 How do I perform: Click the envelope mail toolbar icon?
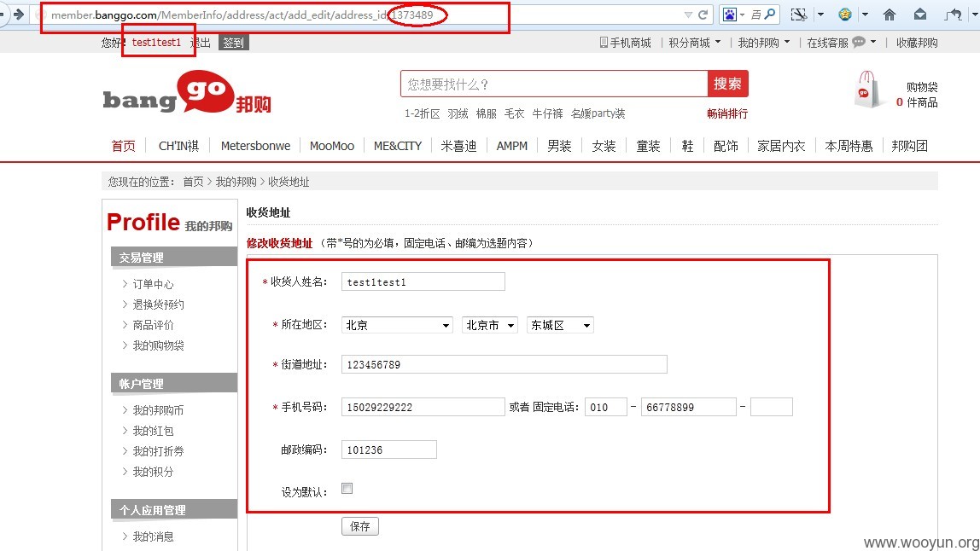[920, 14]
